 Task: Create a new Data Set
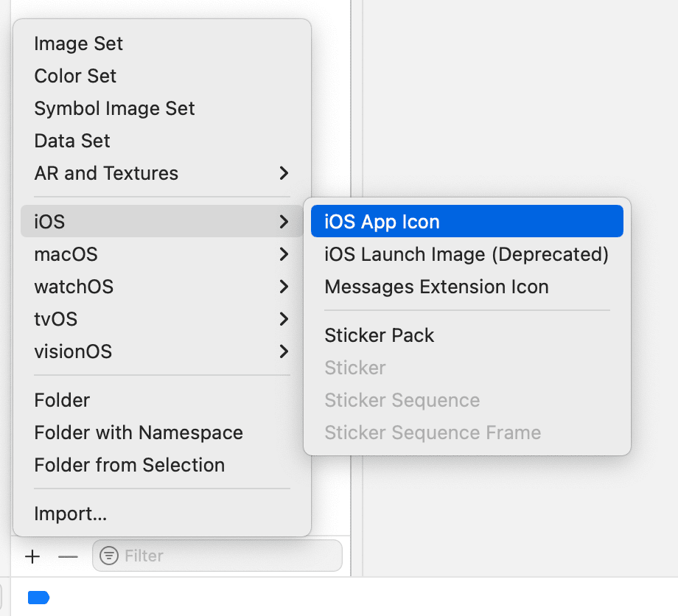pyautogui.click(x=71, y=141)
